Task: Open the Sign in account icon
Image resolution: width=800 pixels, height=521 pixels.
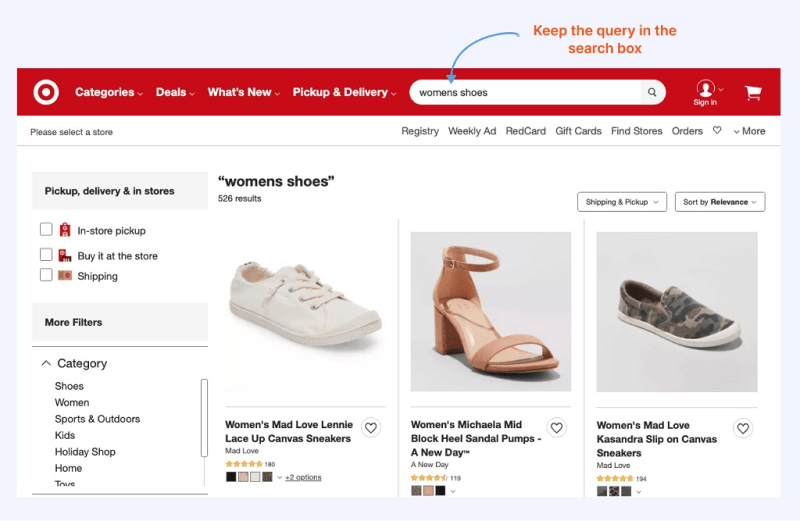Action: point(705,92)
